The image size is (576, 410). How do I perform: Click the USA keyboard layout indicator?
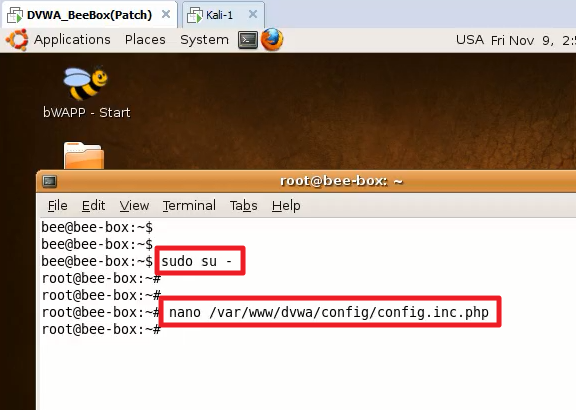pyautogui.click(x=470, y=40)
